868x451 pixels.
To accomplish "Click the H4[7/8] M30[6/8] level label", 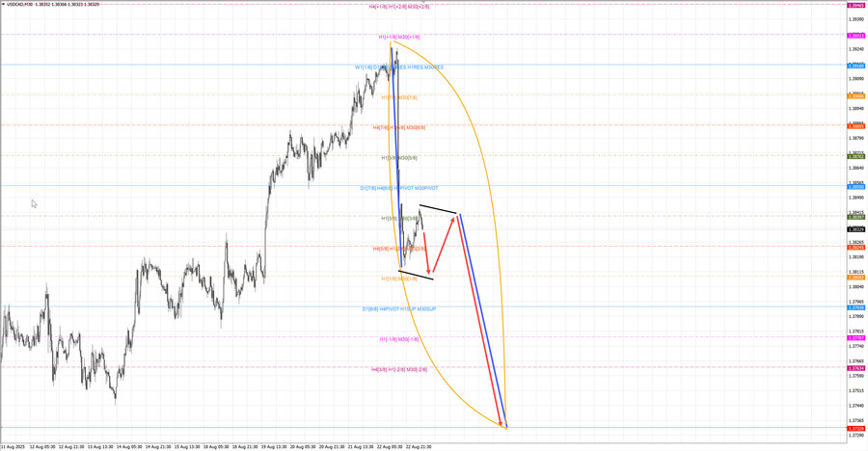I will [399, 128].
